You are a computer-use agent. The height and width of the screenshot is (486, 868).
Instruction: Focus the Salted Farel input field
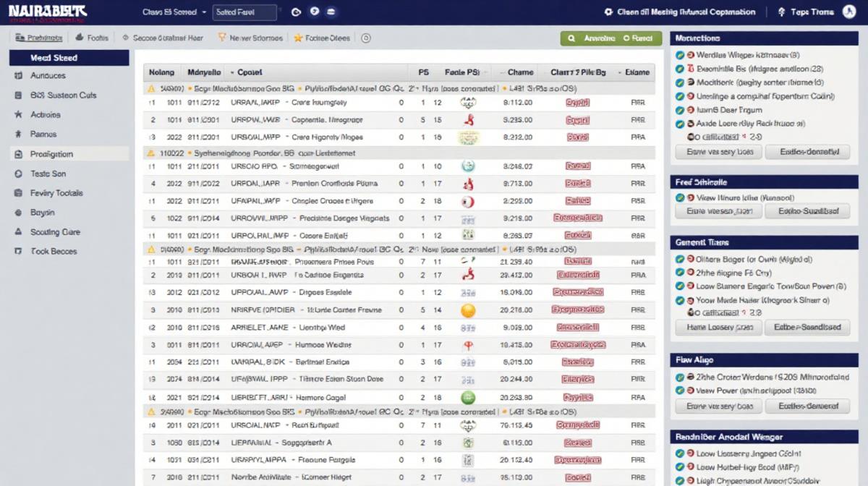244,12
